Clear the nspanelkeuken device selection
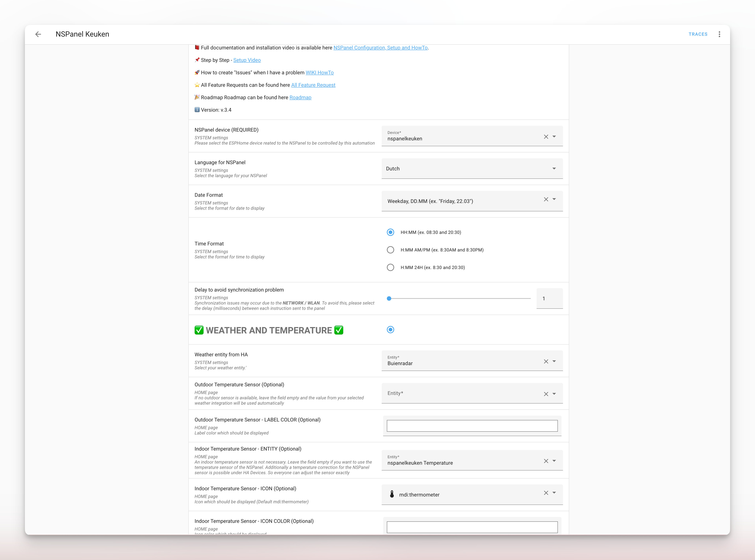 [x=546, y=137]
